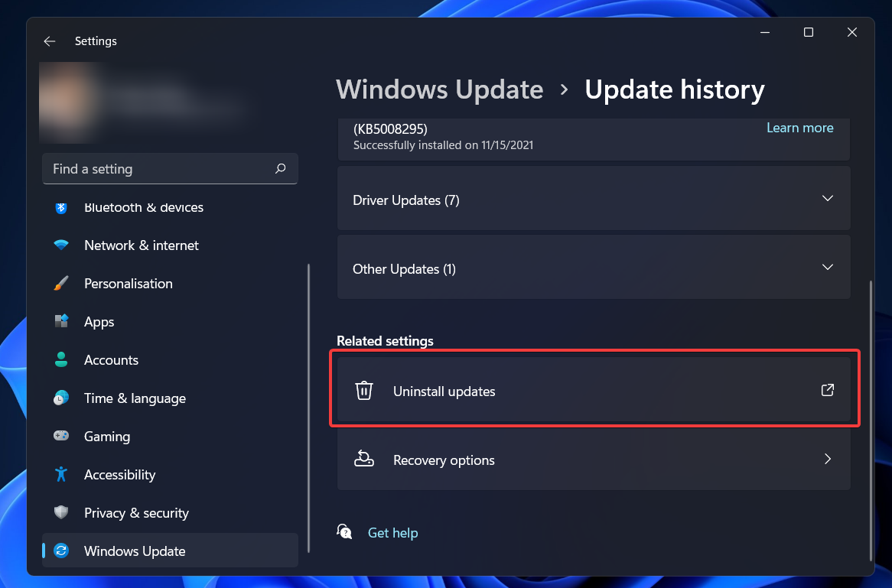Click the external link icon on Uninstall updates
892x588 pixels.
pos(827,390)
